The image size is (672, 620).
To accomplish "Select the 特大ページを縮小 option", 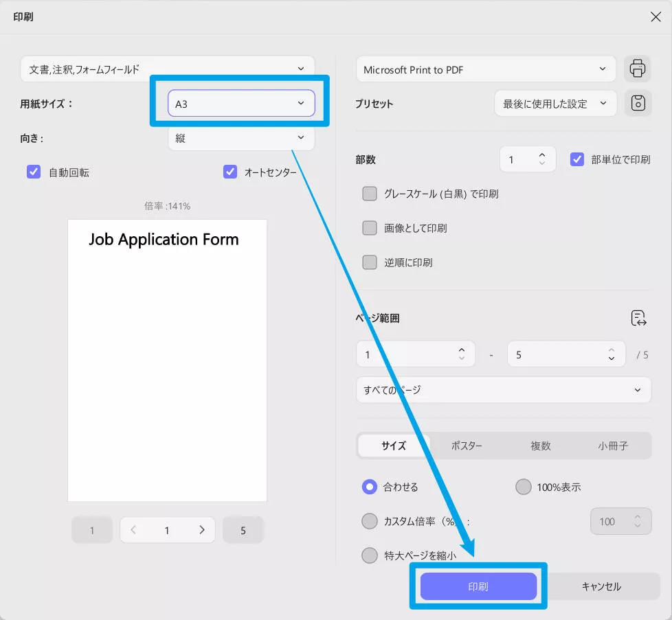I will pos(369,555).
